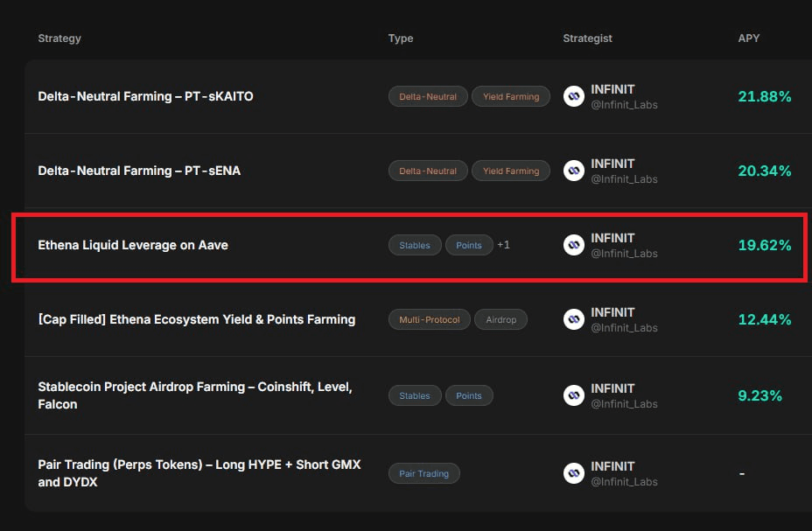Sort by the APY column header
This screenshot has height=531, width=812.
coord(749,38)
